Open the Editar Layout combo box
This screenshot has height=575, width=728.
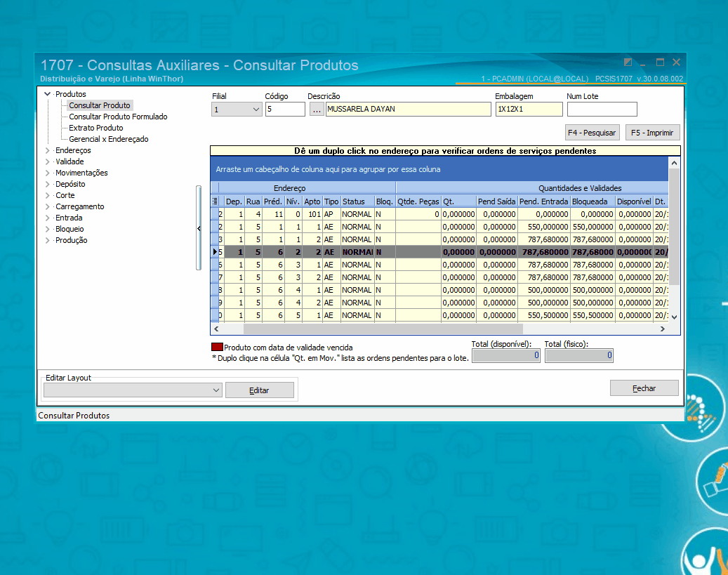pyautogui.click(x=133, y=390)
